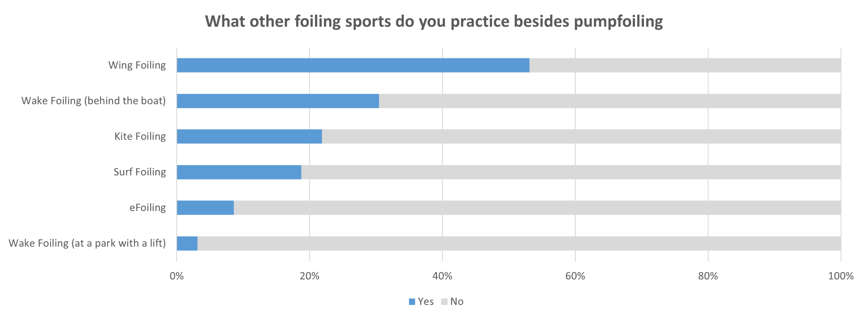
Task: Select the No legend text
Action: (x=457, y=301)
